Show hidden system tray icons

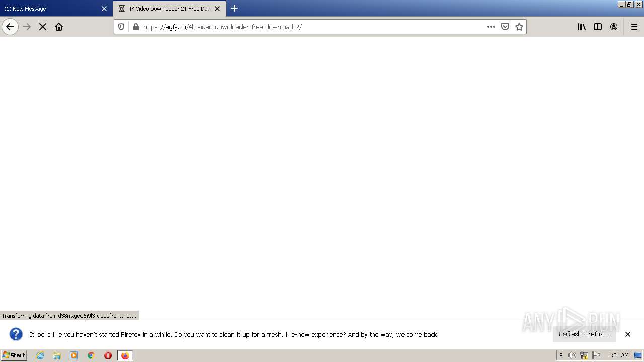click(x=561, y=355)
